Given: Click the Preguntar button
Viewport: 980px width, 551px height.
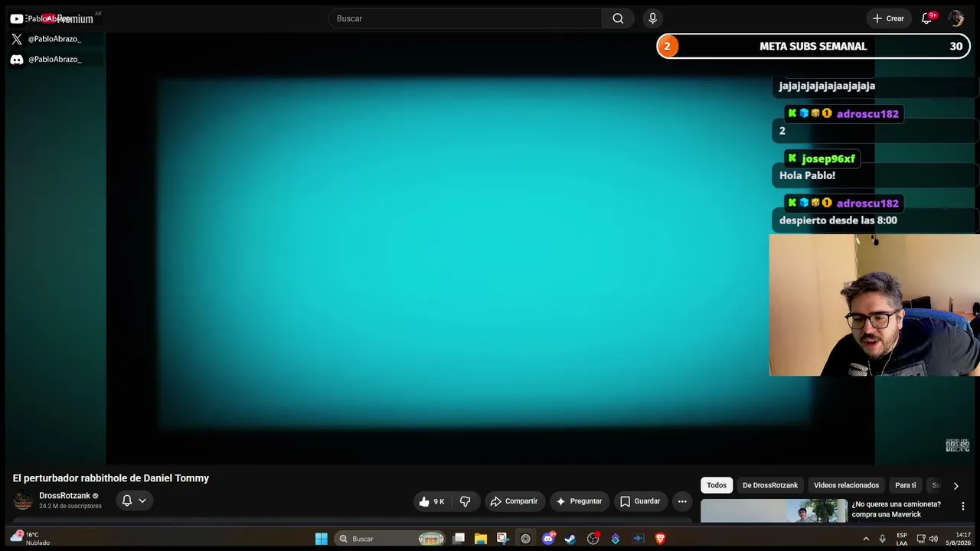Looking at the screenshot, I should (x=579, y=501).
